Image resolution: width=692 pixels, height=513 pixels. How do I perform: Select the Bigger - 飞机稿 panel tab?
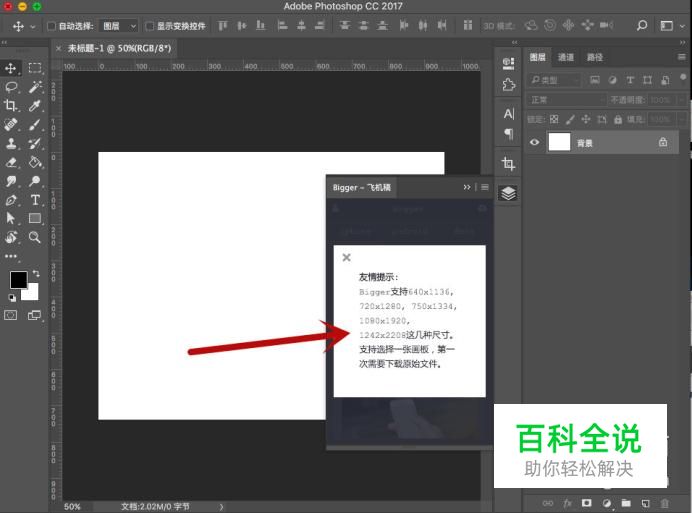[361, 188]
